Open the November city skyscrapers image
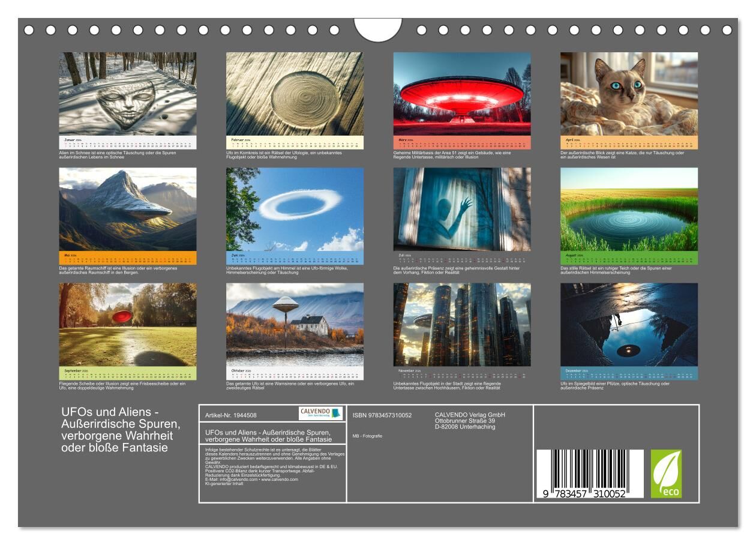Image resolution: width=756 pixels, height=545 pixels. [x=462, y=324]
